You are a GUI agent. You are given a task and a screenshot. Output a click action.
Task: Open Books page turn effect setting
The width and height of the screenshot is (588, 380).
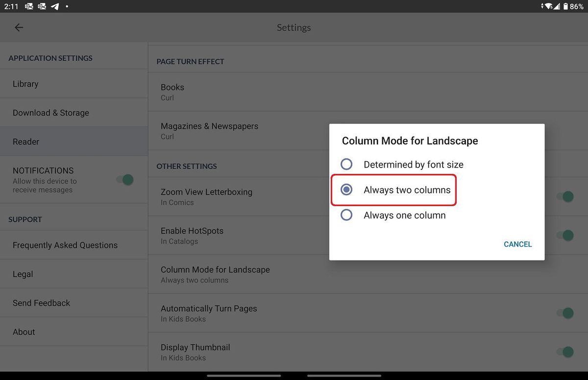[x=368, y=92]
